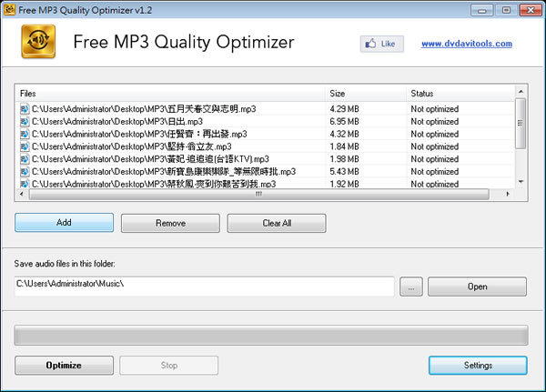Click the file list scroll down arrow
The width and height of the screenshot is (546, 392).
click(521, 182)
